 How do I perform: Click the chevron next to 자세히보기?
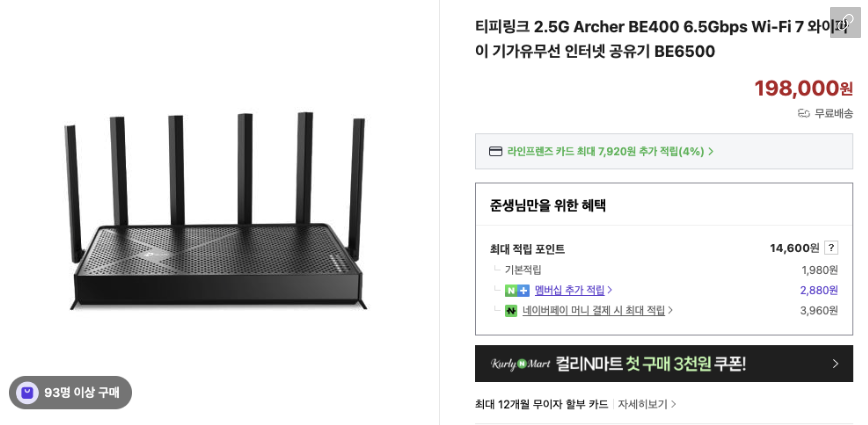point(674,404)
